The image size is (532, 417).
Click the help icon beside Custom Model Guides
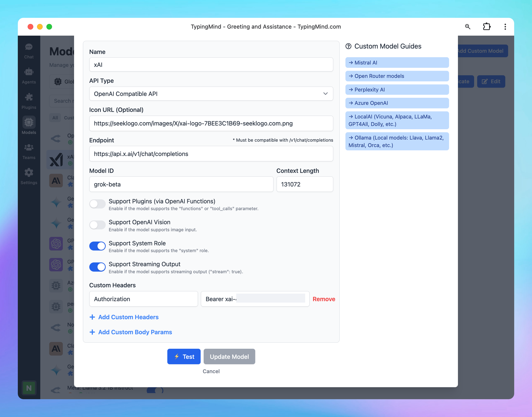[349, 46]
